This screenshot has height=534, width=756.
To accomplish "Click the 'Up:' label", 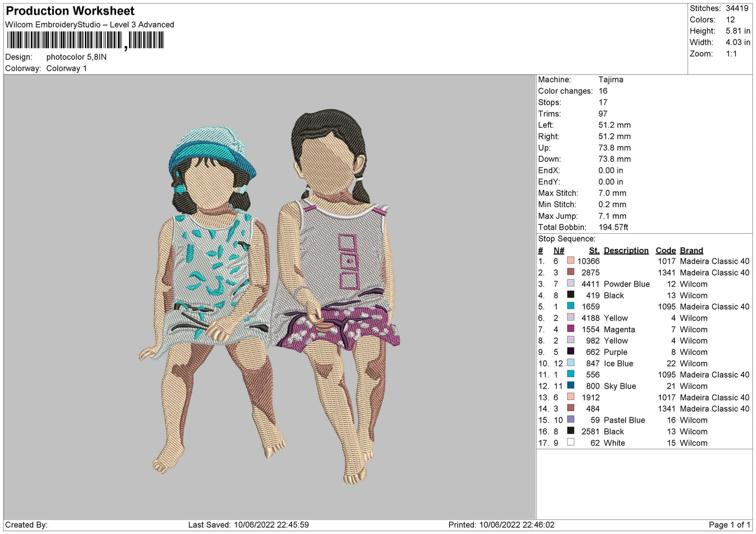I will (x=544, y=148).
